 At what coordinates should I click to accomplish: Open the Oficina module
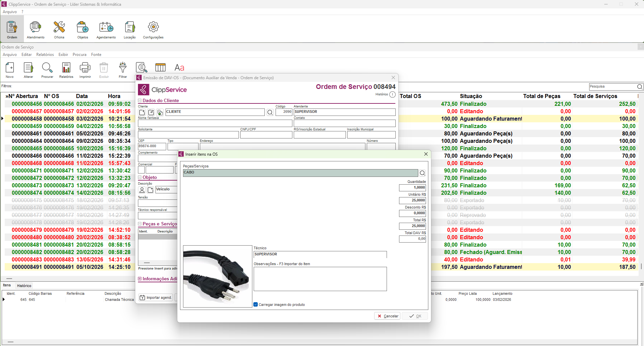coord(59,29)
